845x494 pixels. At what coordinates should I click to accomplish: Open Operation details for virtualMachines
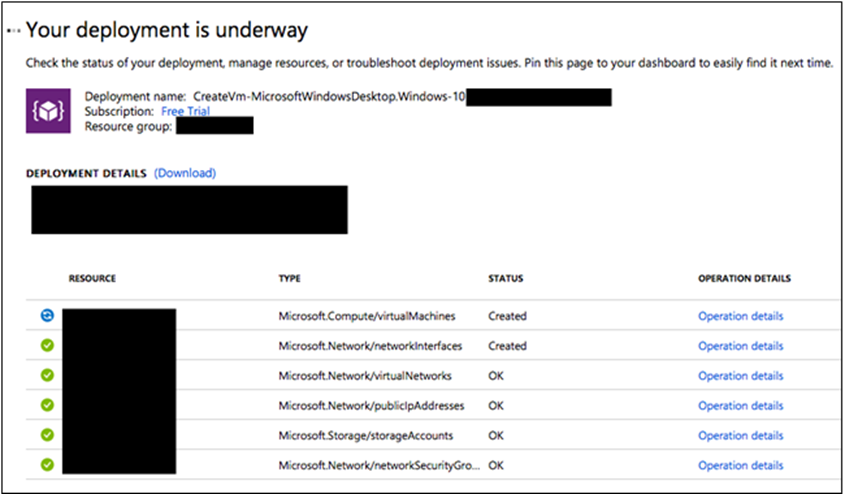pos(740,316)
